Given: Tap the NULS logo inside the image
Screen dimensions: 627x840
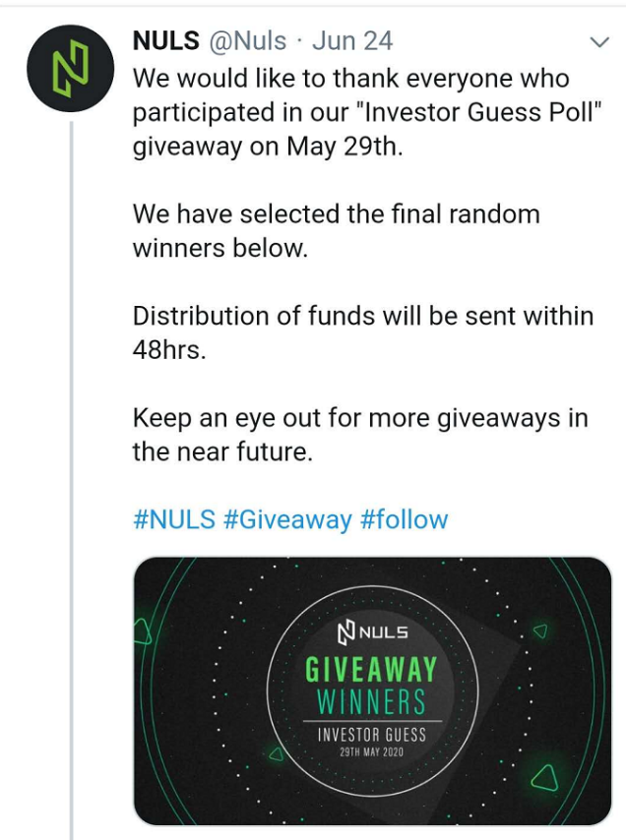Looking at the screenshot, I should (372, 632).
